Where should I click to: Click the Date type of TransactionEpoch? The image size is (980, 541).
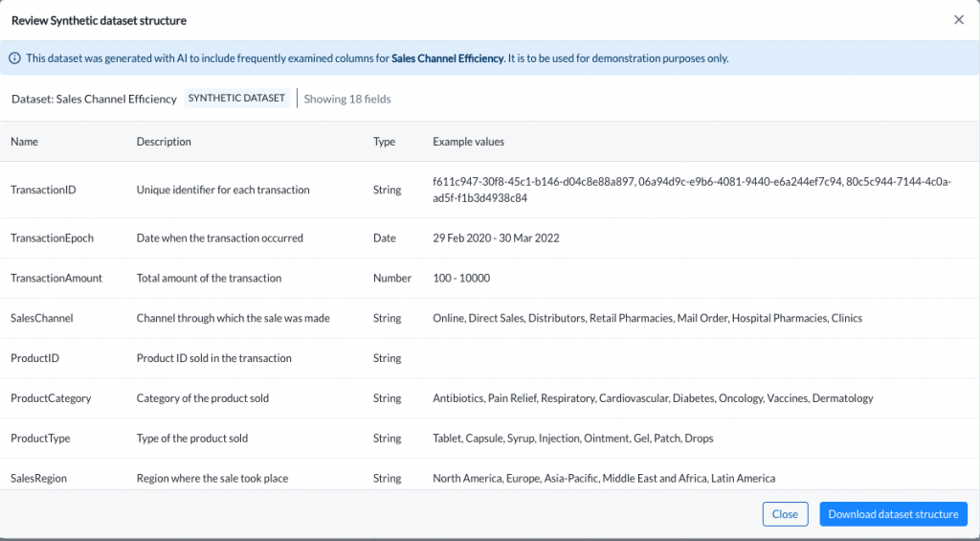click(385, 237)
